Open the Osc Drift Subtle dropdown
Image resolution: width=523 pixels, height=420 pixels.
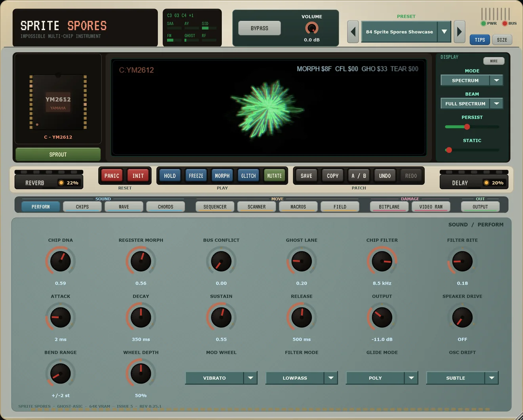tap(462, 378)
